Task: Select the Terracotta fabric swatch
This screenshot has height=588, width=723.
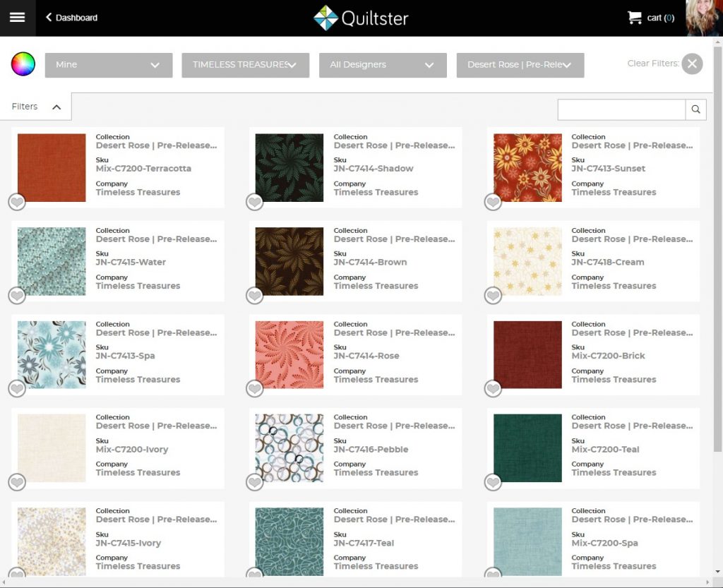Action: point(52,168)
